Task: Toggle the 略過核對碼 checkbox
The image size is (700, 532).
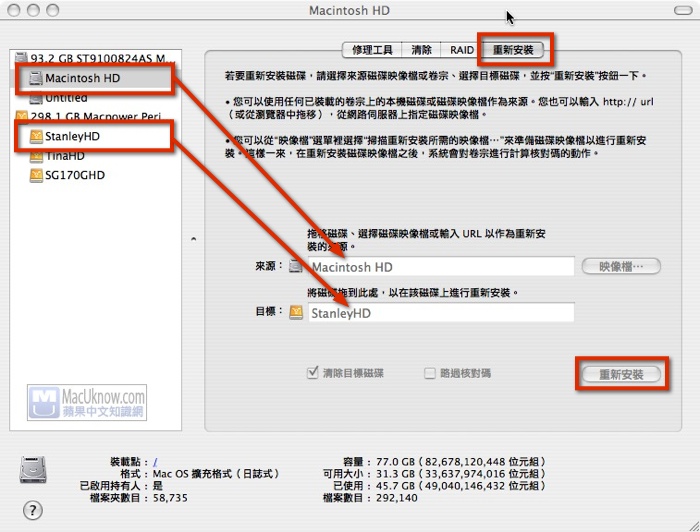Action: point(429,373)
